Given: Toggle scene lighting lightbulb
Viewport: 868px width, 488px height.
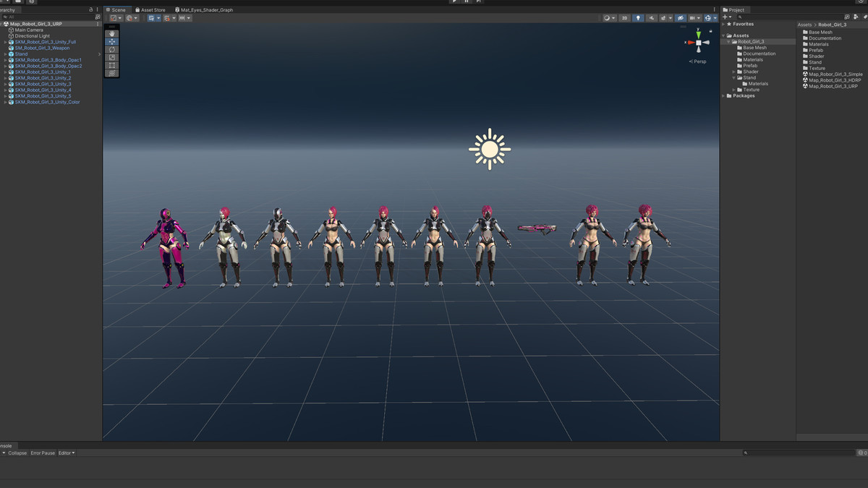Looking at the screenshot, I should click(x=638, y=18).
